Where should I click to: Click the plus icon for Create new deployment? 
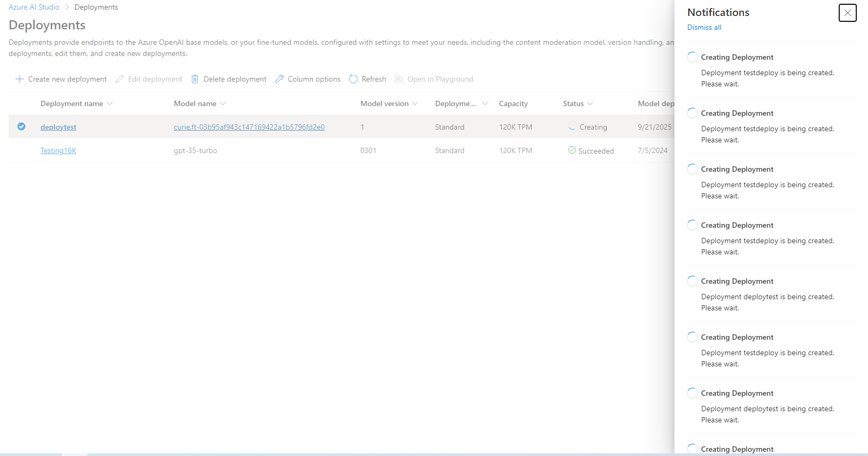click(x=20, y=79)
